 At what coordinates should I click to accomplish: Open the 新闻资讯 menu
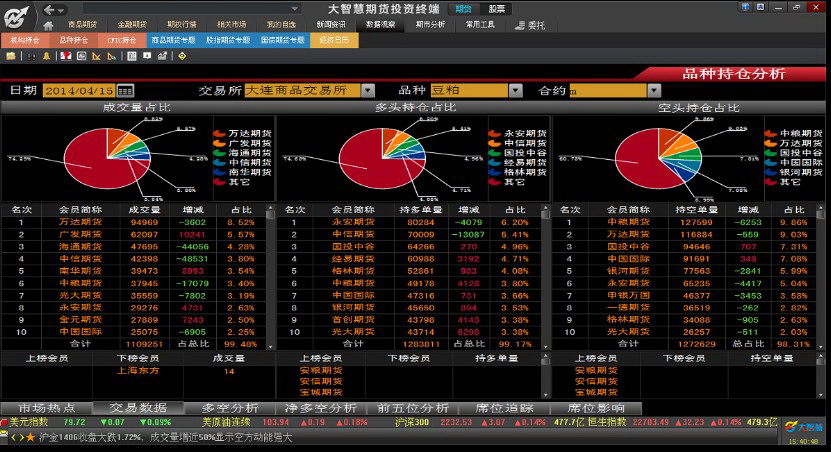(331, 24)
